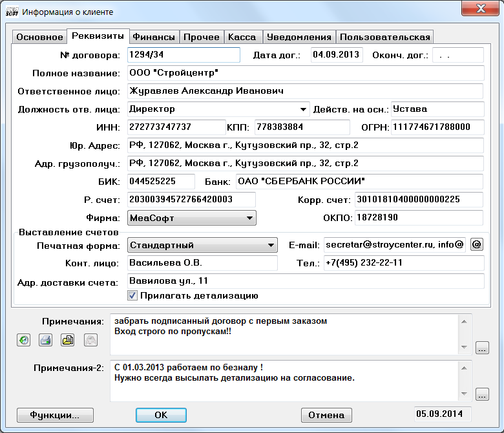Switch to the Основное tab
This screenshot has width=504, height=433.
[x=39, y=37]
